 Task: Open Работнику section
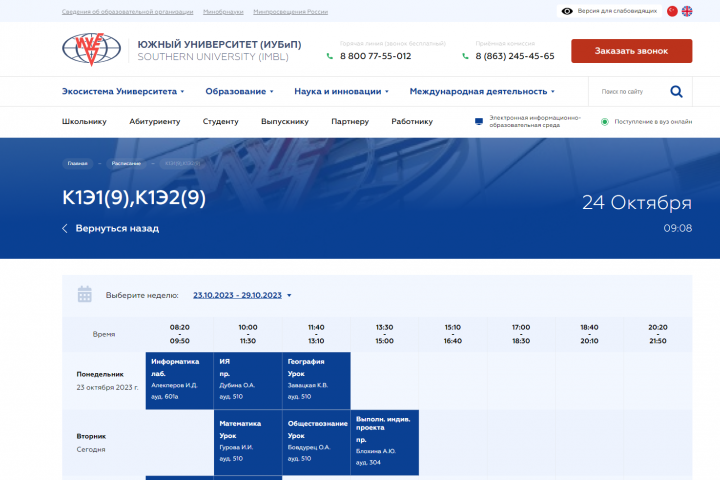(x=412, y=121)
